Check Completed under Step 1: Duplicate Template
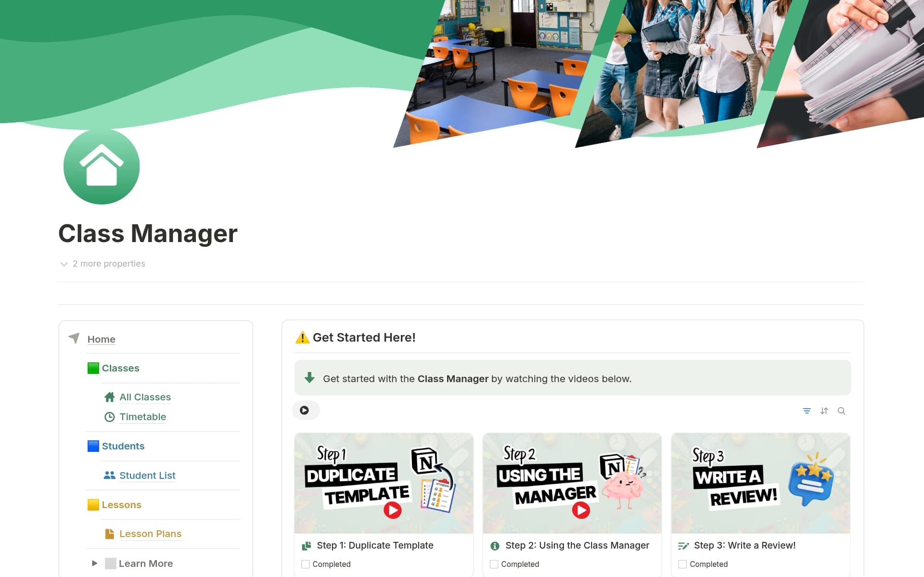Viewport: 924px width, 577px height. point(306,564)
